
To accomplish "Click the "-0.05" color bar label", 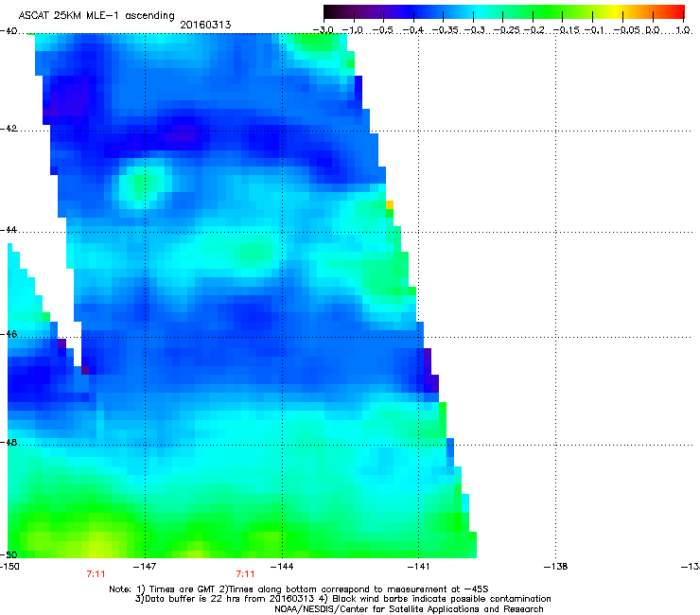I will click(626, 30).
